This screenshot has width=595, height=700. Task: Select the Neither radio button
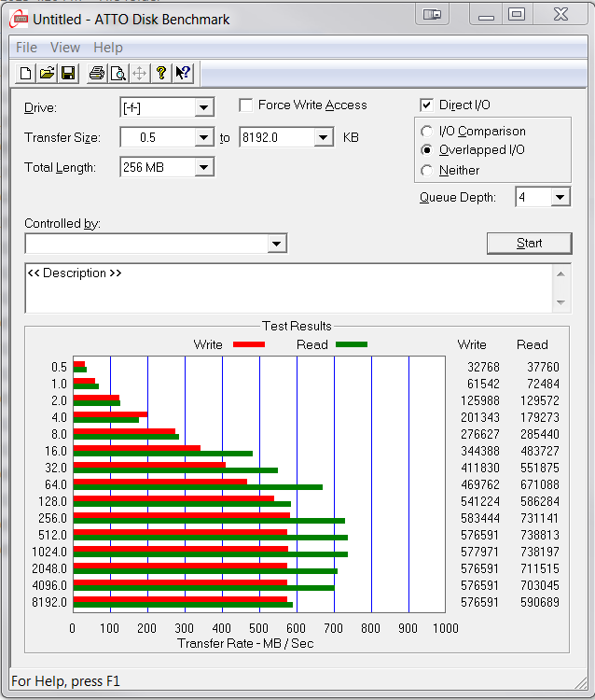coord(427,170)
